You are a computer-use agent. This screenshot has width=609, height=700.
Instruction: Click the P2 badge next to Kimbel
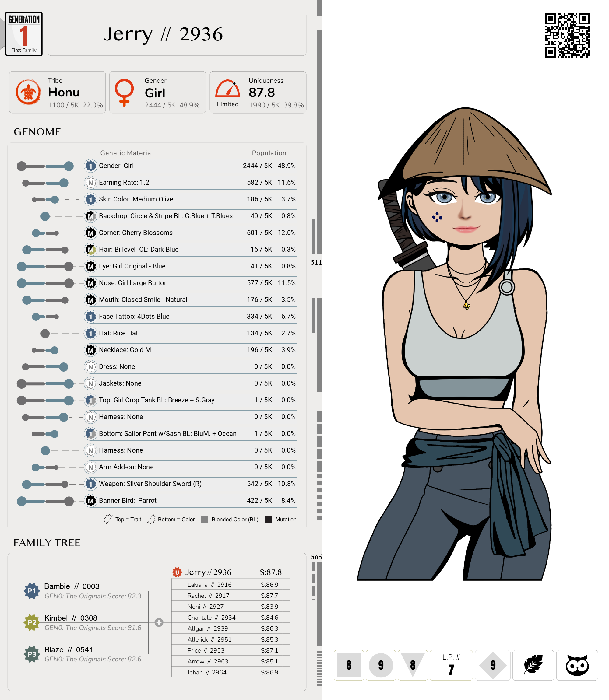coord(32,623)
